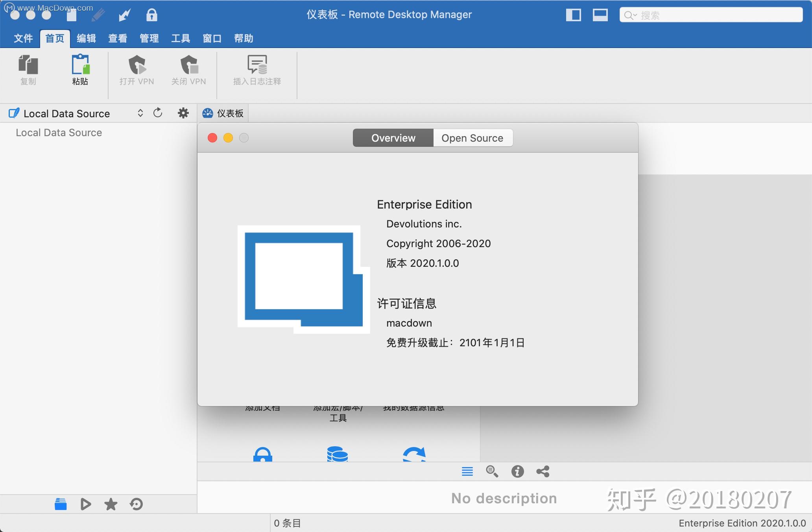Click the 0 条目 status bar count
This screenshot has width=812, height=532.
(x=288, y=523)
